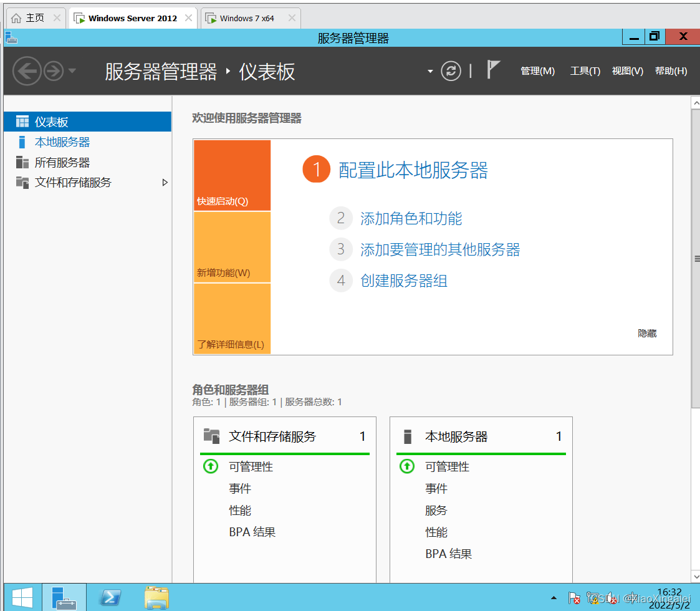Click 服务 in the 本地服务器 tile
Screen dimensions: 700x611
pos(436,510)
